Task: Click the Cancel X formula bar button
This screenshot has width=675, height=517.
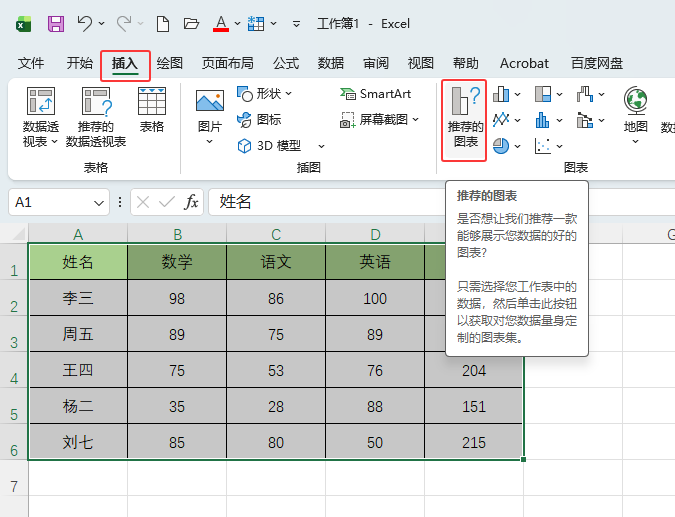Action: (x=143, y=202)
